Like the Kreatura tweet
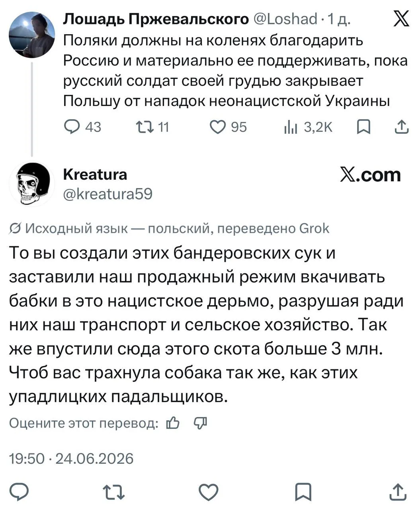This screenshot has width=420, height=510. tap(209, 492)
